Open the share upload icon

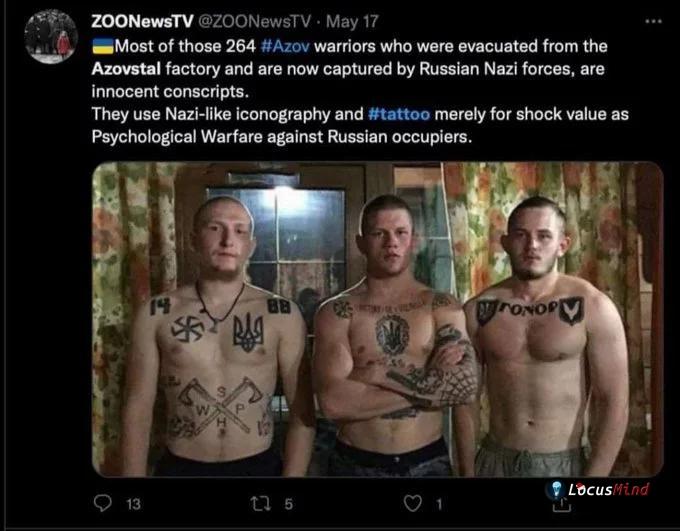coord(561,505)
